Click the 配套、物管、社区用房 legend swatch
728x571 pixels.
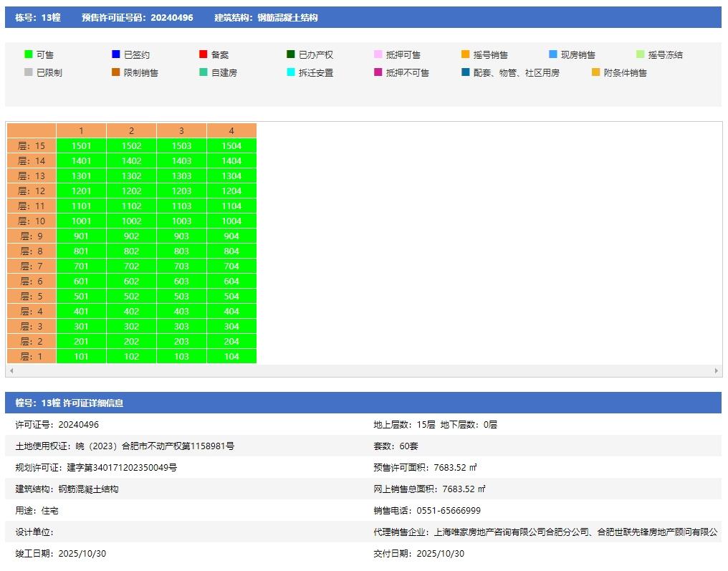(x=465, y=72)
